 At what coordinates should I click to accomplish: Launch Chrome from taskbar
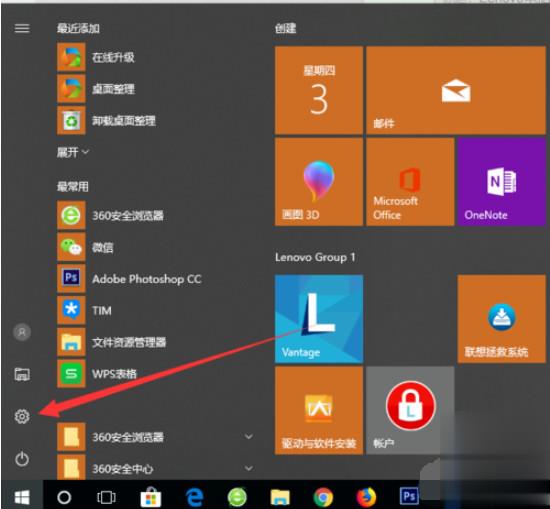point(323,497)
